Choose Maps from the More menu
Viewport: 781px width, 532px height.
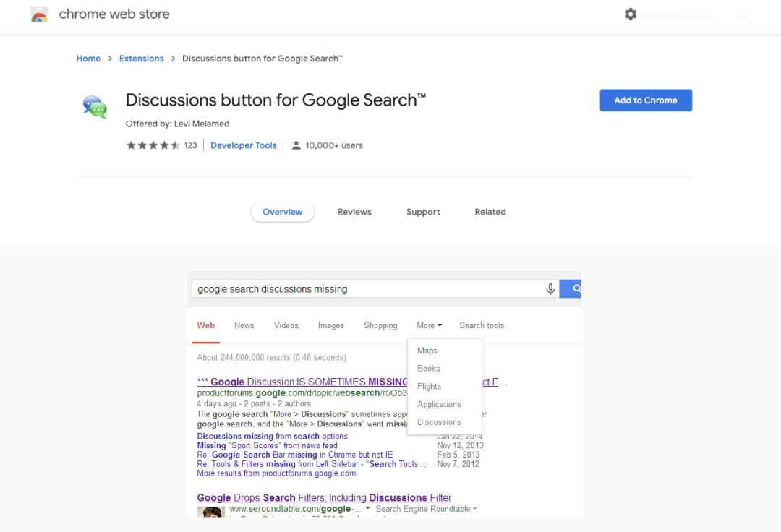click(427, 351)
